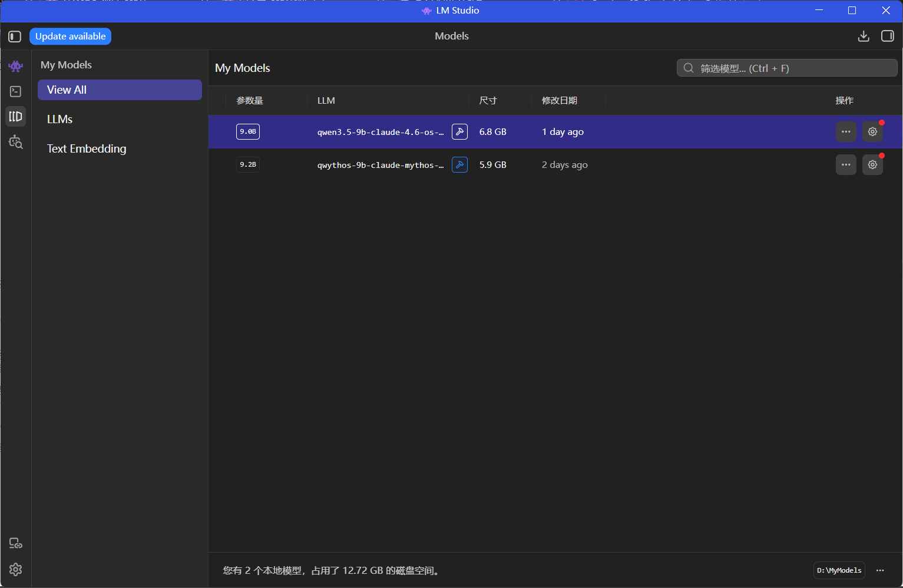
Task: Sort by the 参数量 column header
Action: [250, 101]
